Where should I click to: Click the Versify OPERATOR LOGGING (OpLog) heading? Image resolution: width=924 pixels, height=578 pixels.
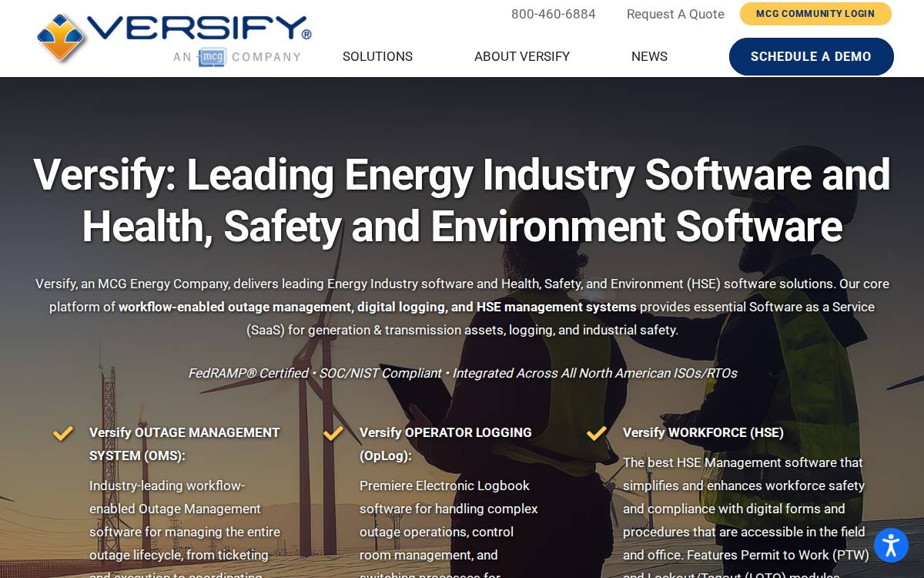pos(445,444)
